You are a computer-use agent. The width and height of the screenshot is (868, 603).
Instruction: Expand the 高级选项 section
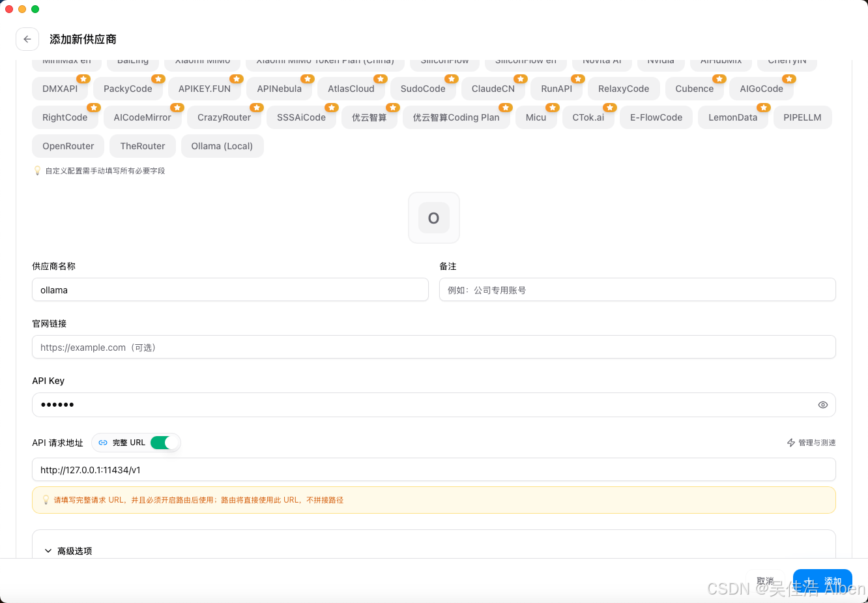(68, 551)
